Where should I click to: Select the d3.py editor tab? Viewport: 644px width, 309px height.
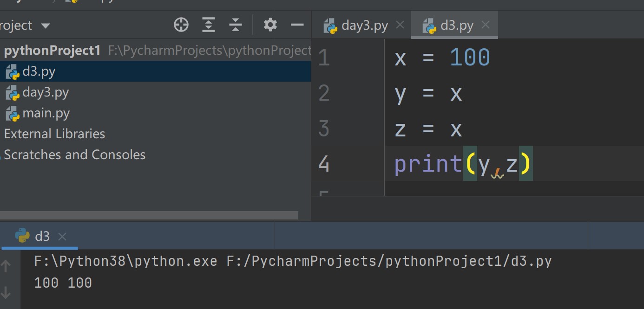[x=456, y=26]
